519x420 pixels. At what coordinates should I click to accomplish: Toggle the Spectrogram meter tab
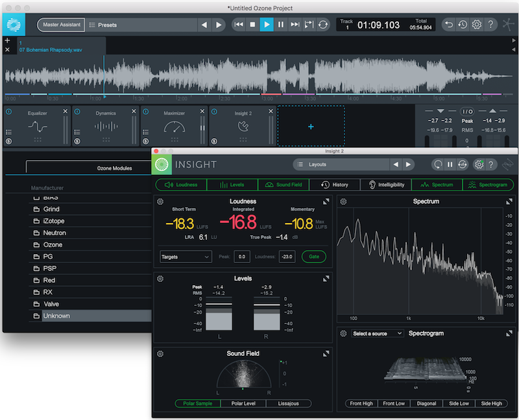pyautogui.click(x=488, y=185)
